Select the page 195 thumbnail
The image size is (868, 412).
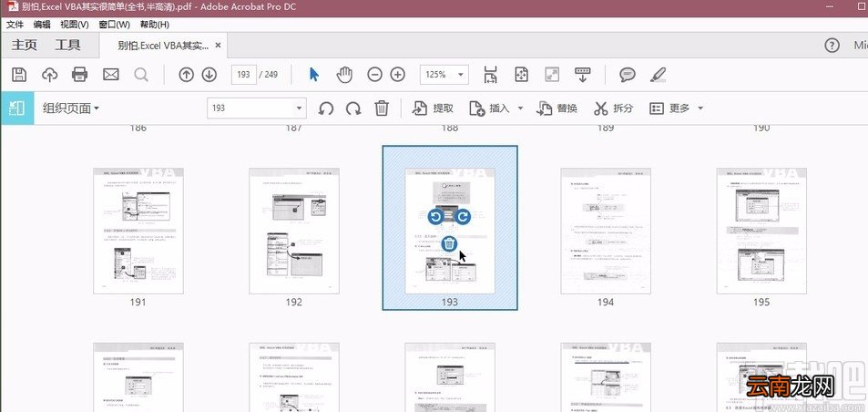(761, 231)
